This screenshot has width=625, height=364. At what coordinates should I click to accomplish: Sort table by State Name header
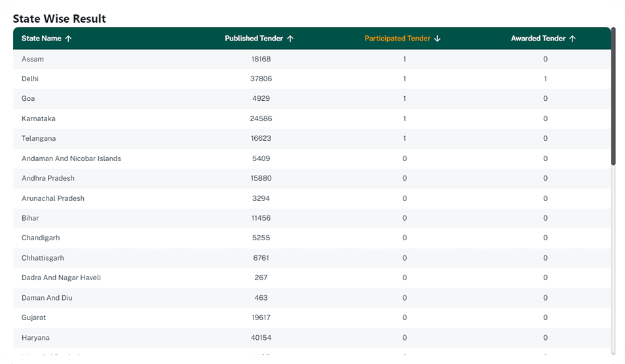(x=41, y=39)
